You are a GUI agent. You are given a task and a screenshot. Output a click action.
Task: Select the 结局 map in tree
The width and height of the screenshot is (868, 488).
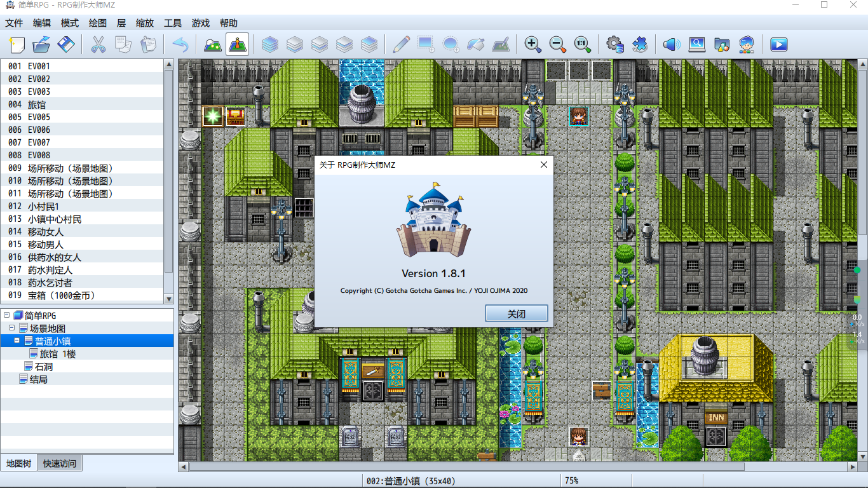[x=38, y=379]
